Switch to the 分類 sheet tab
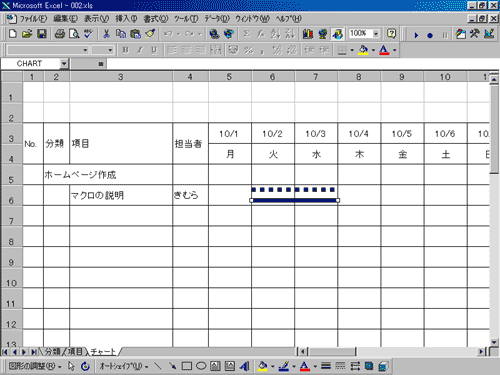Screen dimensions: 500x375 (53, 352)
